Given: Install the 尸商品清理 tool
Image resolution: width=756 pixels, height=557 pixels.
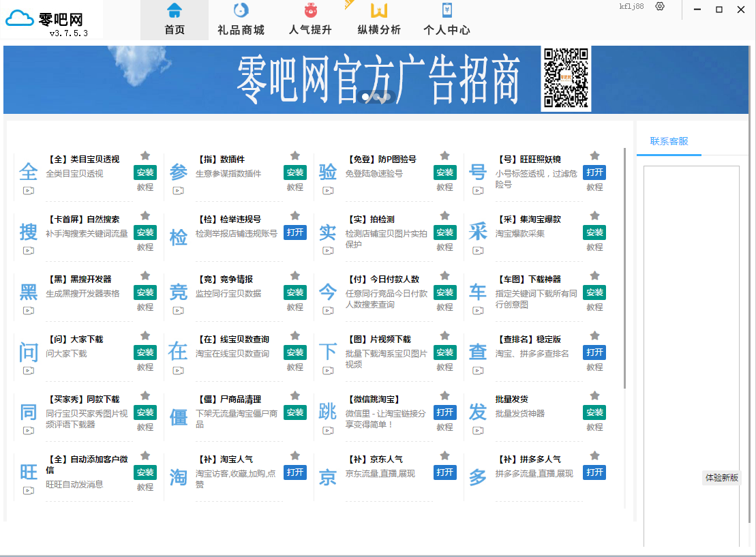Looking at the screenshot, I should [x=295, y=412].
